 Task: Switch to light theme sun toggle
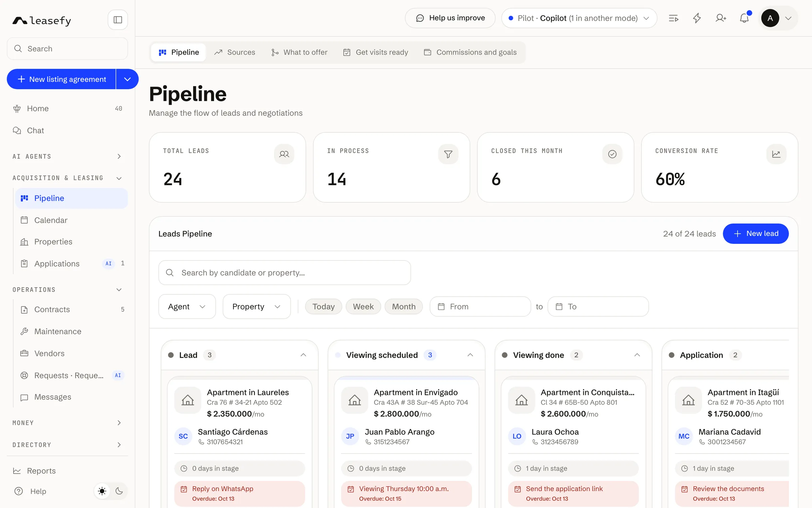click(102, 491)
